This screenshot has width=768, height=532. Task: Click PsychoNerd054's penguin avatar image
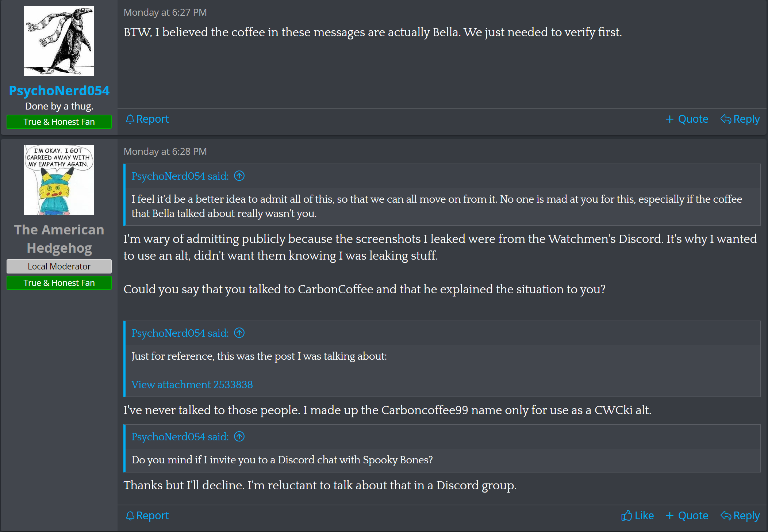coord(59,41)
